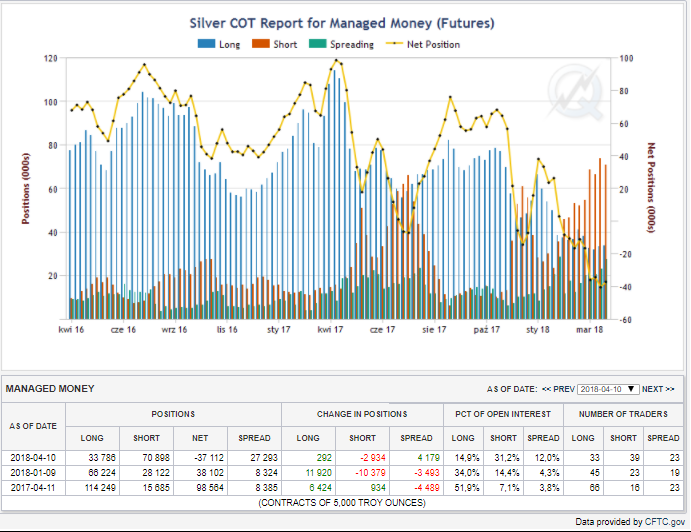Click the short position value 15 685

[x=156, y=487]
